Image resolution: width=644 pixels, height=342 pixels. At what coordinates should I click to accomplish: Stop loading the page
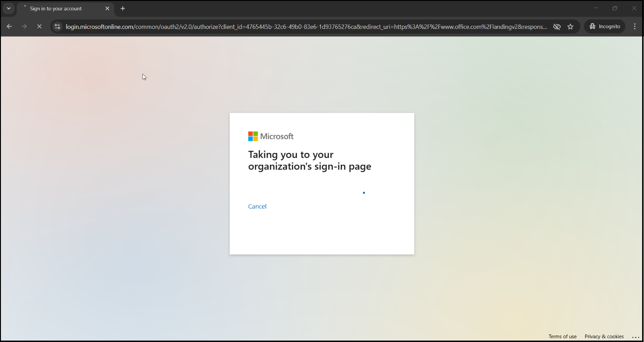[39, 27]
